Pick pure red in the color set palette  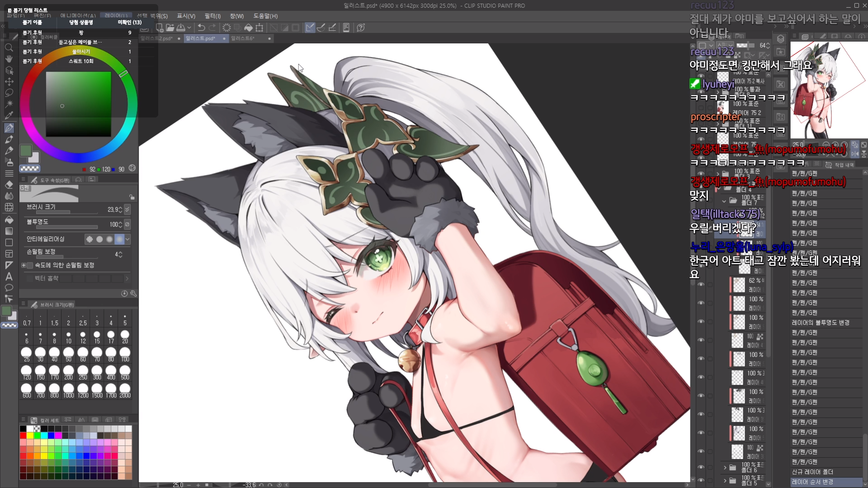23,436
